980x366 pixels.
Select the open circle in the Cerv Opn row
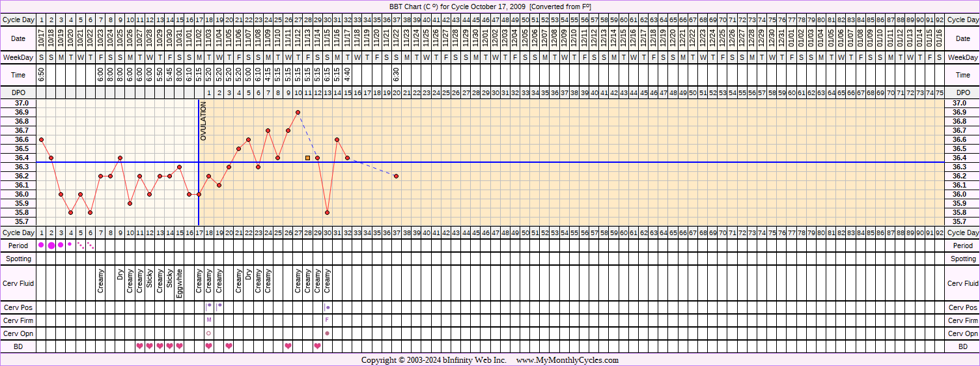(208, 333)
